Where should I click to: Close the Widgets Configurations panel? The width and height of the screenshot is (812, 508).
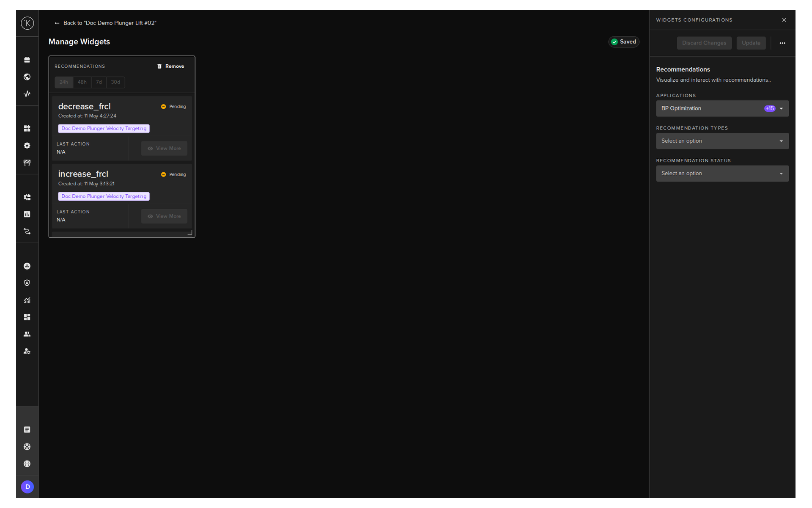784,20
